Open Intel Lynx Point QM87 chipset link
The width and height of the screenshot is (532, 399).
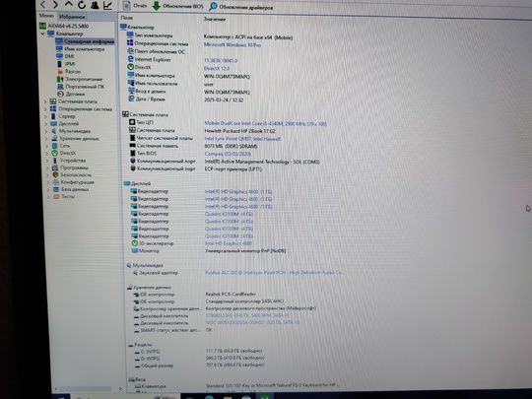click(242, 139)
